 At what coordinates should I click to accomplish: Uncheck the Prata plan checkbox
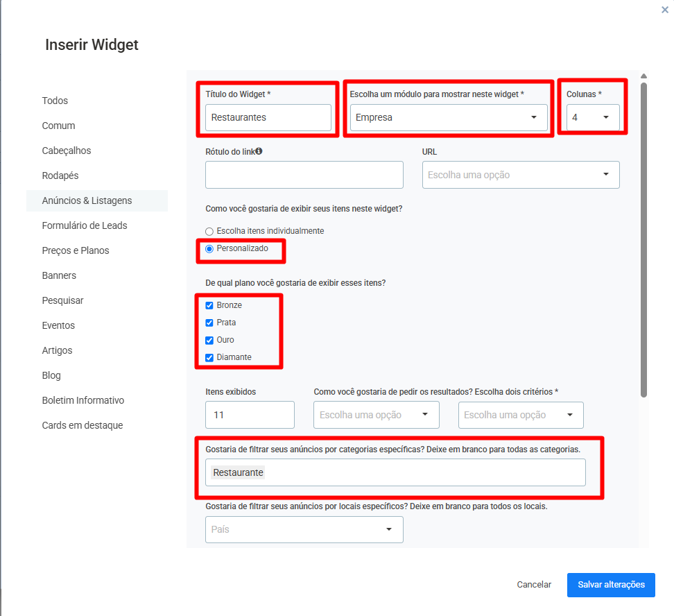coord(209,323)
